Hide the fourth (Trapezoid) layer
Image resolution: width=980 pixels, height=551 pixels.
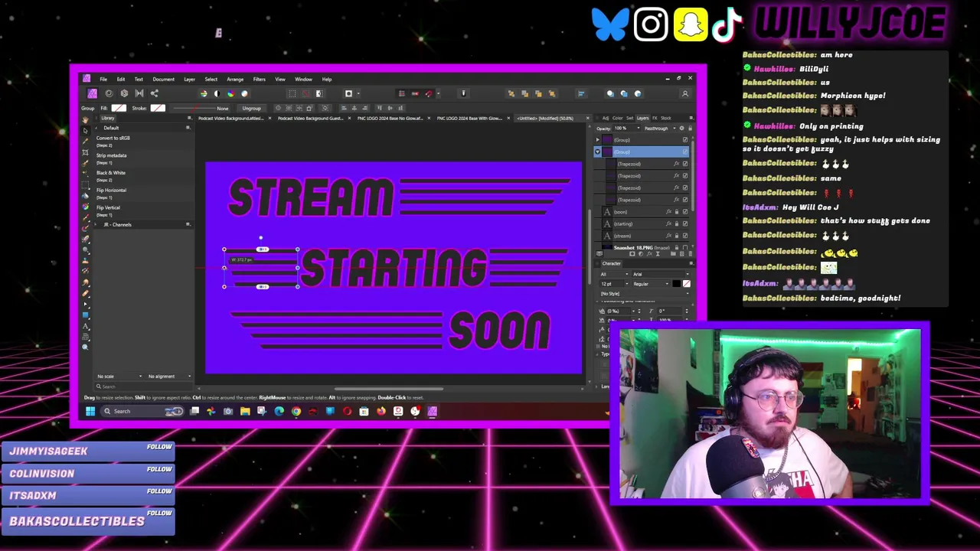(685, 200)
